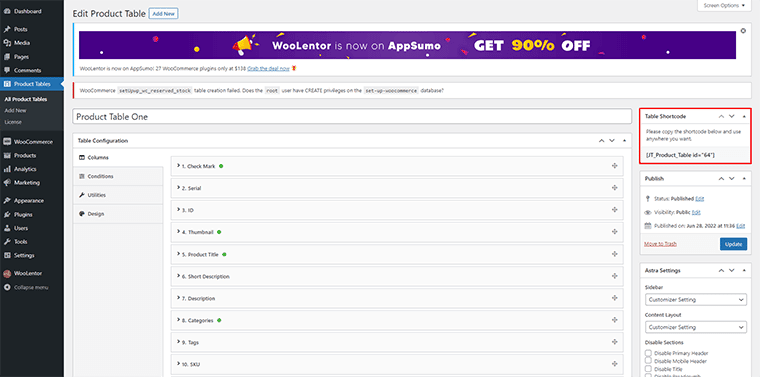This screenshot has width=760, height=377.
Task: Click the Plugins icon in the sidebar
Action: [x=7, y=214]
